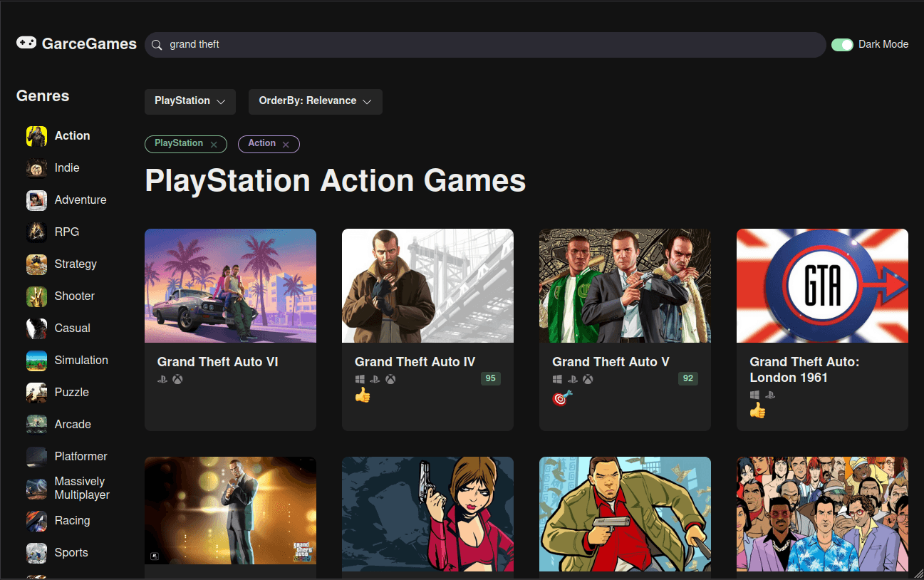Open the PlayStation platform dropdown
This screenshot has width=924, height=580.
click(190, 101)
